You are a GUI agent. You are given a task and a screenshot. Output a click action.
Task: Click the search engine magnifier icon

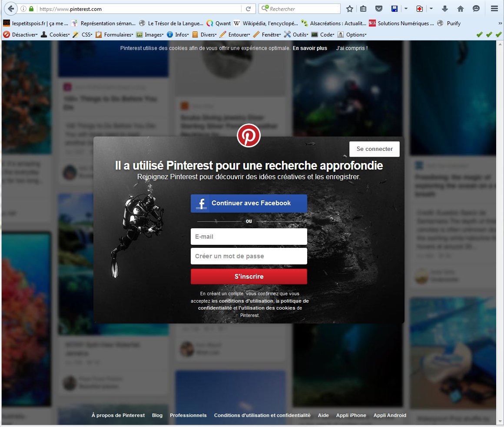point(265,8)
